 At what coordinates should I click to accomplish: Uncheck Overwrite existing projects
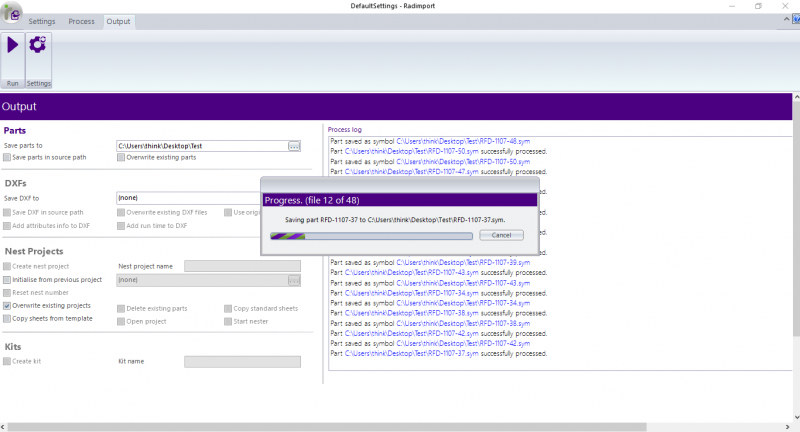point(7,305)
